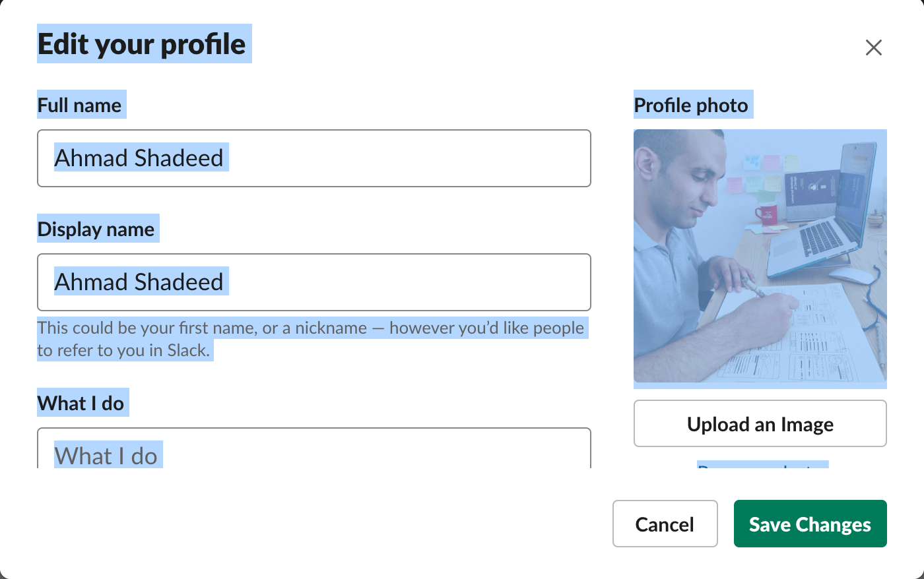The height and width of the screenshot is (579, 924).
Task: Click into the What I do text box
Action: (313, 452)
